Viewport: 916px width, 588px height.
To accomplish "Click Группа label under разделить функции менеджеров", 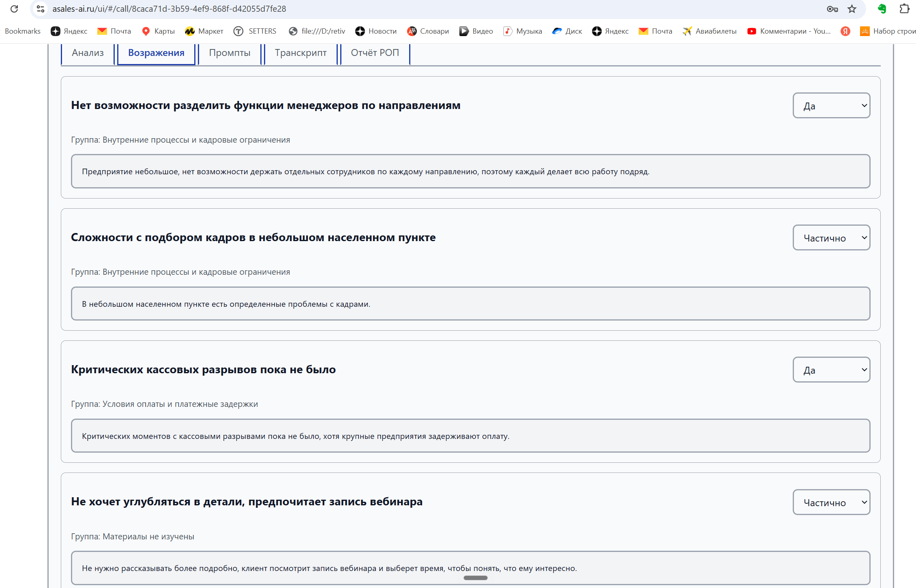I will click(180, 140).
